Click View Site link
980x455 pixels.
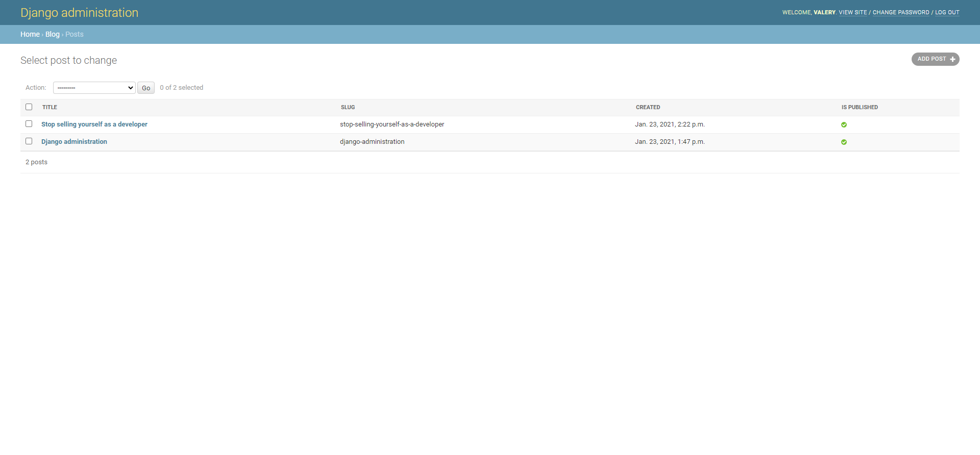click(x=853, y=12)
